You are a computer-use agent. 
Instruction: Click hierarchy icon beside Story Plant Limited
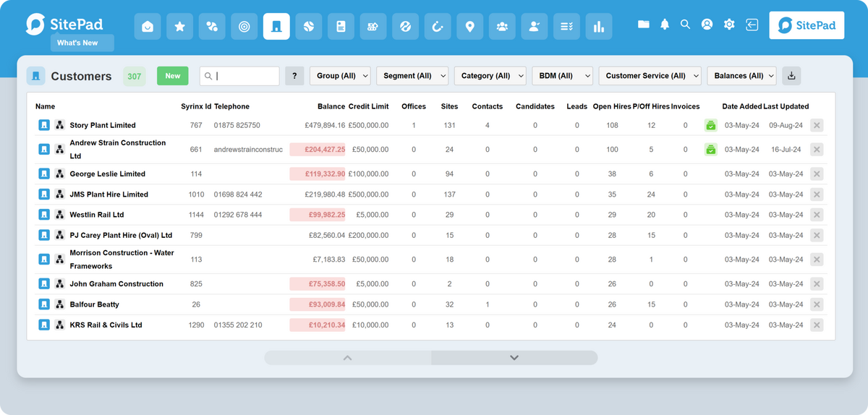pos(60,126)
